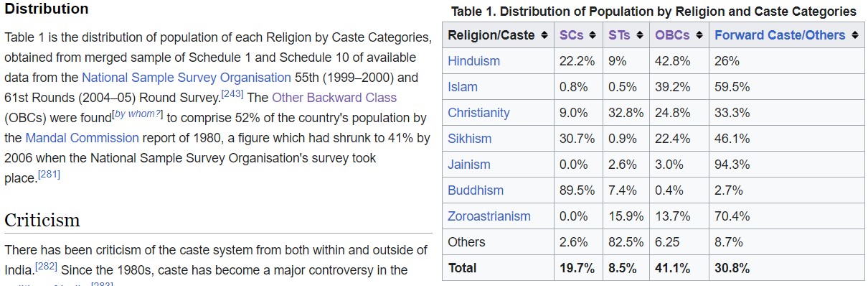This screenshot has height=286, width=868.
Task: Follow the Mandal Commission link
Action: (x=82, y=138)
